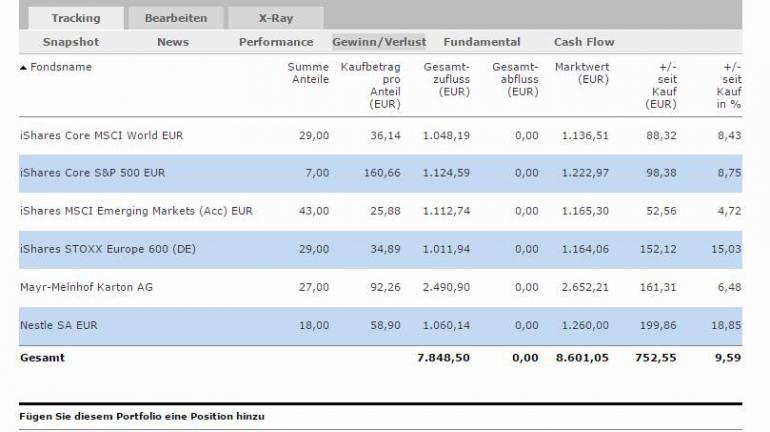
Task: Switch to the Performance view
Action: pos(276,42)
